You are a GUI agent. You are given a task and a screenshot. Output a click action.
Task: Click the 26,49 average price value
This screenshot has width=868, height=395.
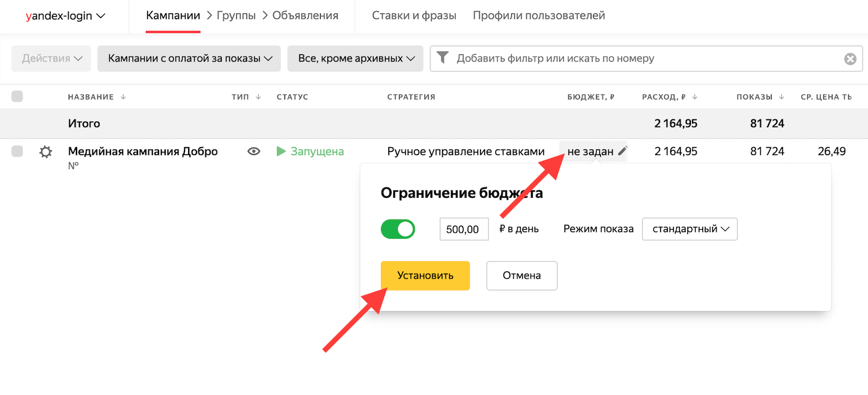[832, 151]
